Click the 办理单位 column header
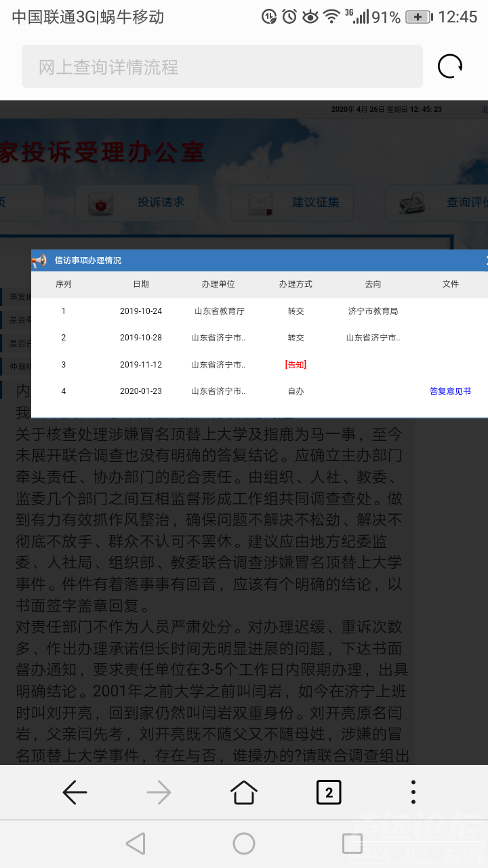 pos(218,284)
